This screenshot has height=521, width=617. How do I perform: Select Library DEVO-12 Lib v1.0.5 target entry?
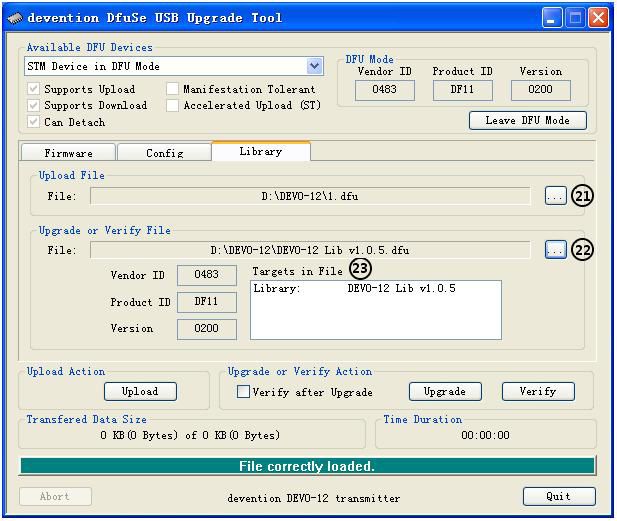click(355, 288)
